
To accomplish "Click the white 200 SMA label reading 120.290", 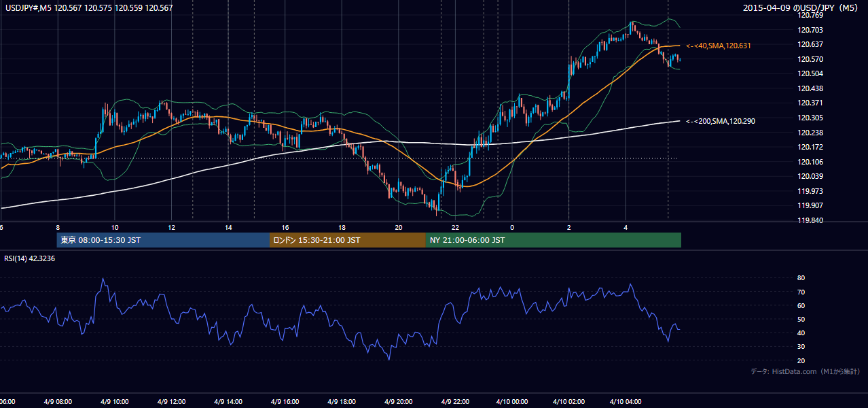I will [x=721, y=121].
